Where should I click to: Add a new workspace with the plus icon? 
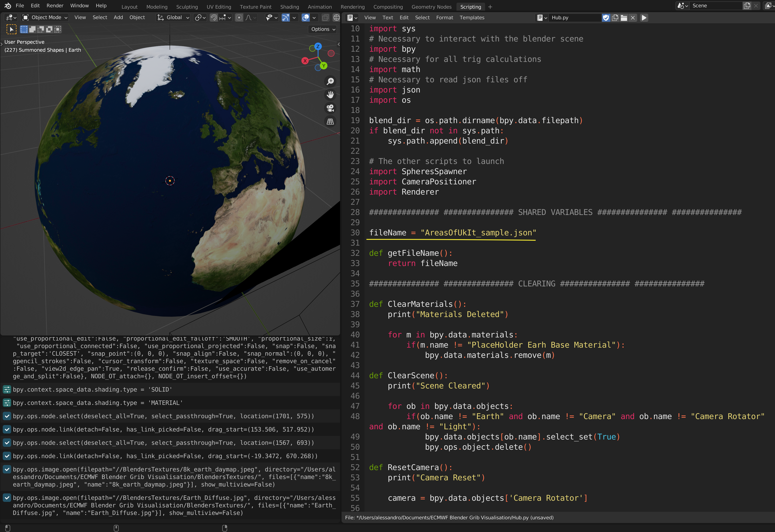(x=490, y=7)
